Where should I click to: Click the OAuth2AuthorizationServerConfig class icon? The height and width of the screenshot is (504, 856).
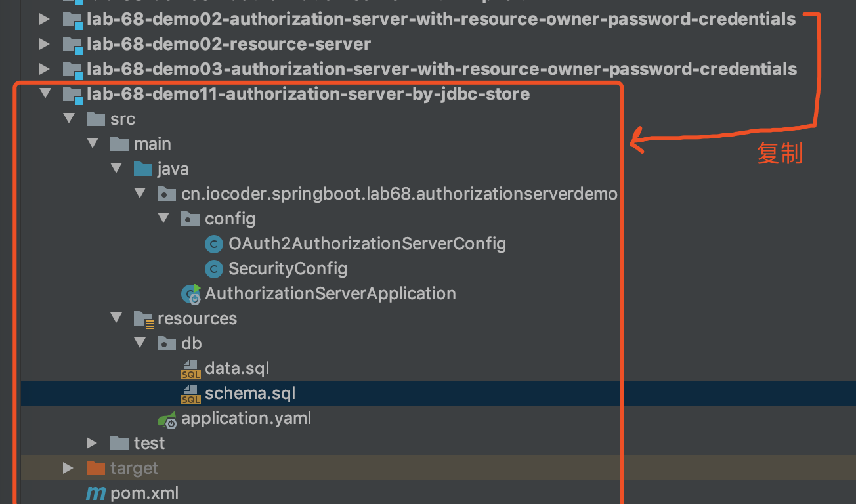[x=214, y=244]
